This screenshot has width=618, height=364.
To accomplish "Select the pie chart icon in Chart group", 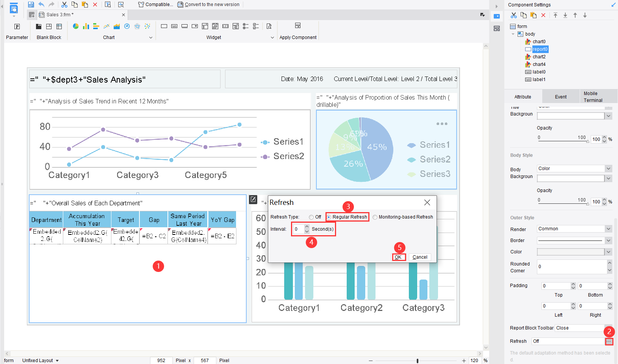I will coord(76,26).
